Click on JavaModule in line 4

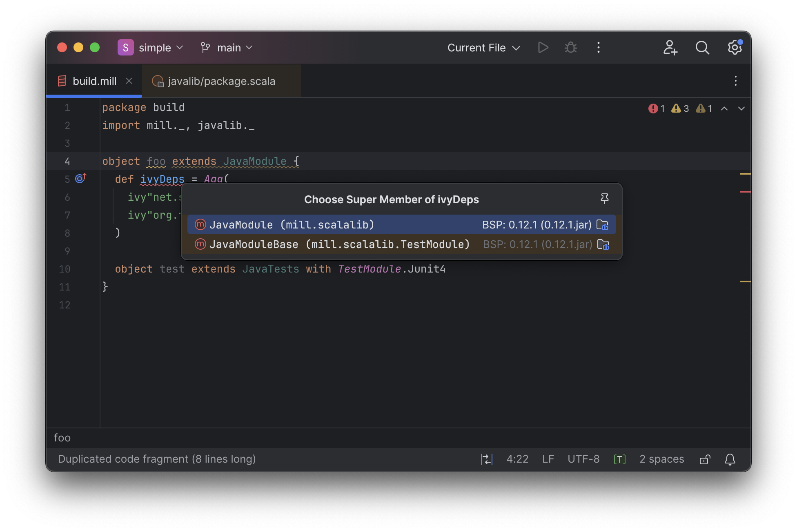coord(255,161)
